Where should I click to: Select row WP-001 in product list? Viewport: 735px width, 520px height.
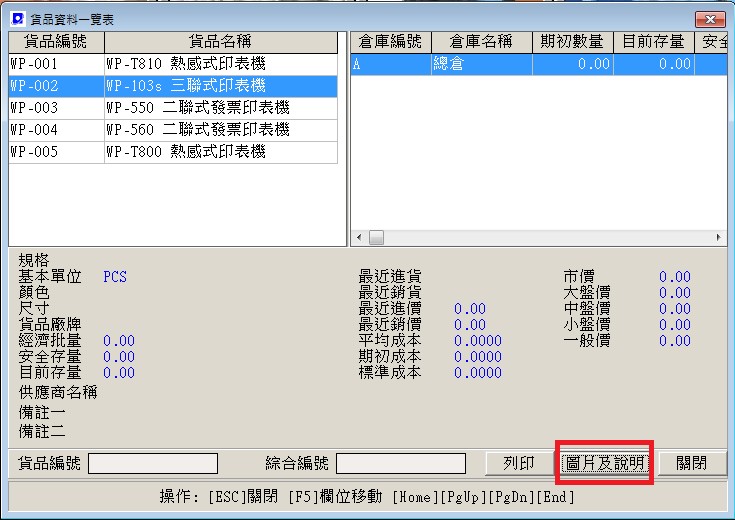coord(173,64)
